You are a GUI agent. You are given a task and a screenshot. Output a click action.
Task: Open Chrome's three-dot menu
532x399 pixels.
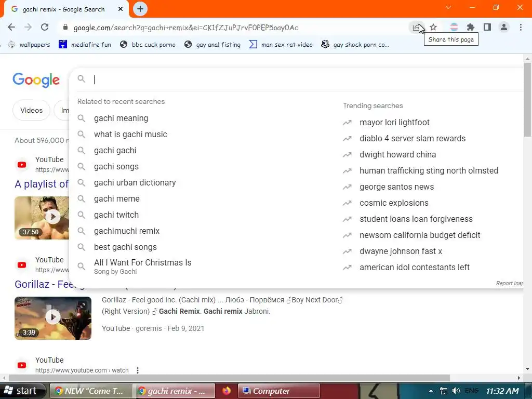pyautogui.click(x=521, y=27)
